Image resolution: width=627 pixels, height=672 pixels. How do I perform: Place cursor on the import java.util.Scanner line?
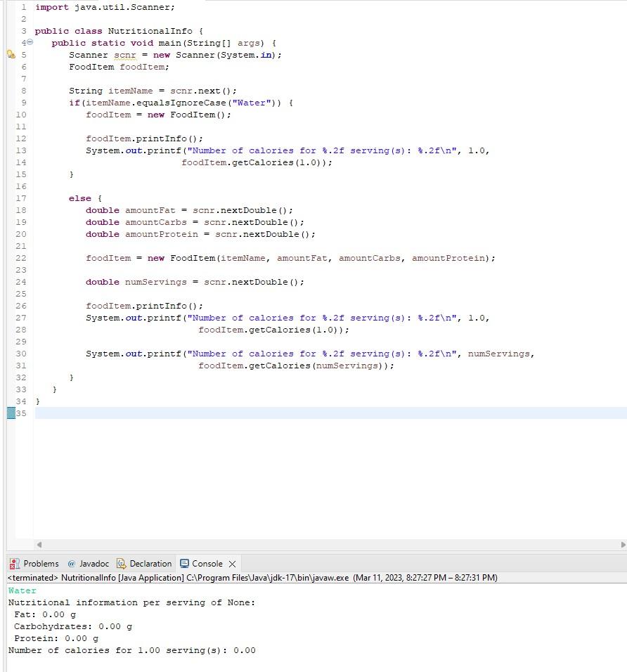point(105,7)
